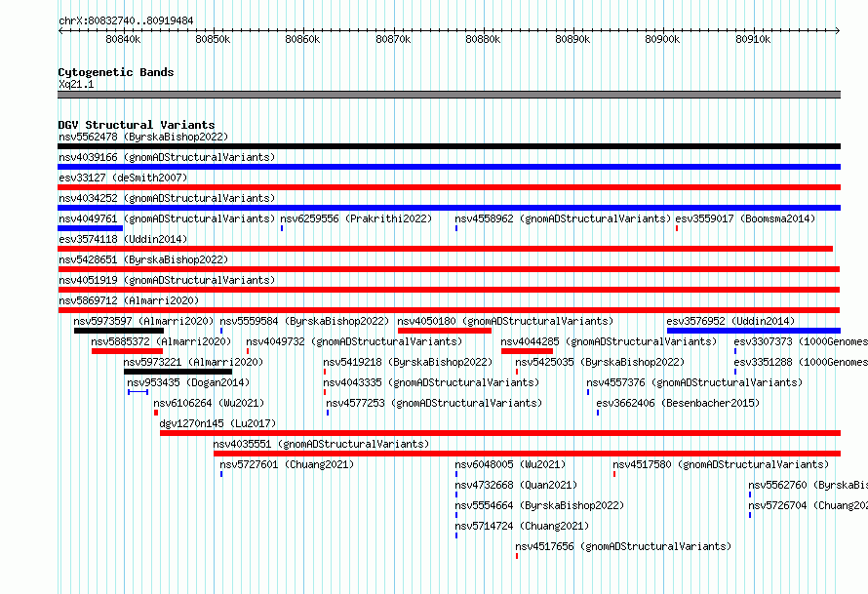The width and height of the screenshot is (868, 594).
Task: Open nsv5869712 (Almarri2020) label
Action: click(129, 300)
